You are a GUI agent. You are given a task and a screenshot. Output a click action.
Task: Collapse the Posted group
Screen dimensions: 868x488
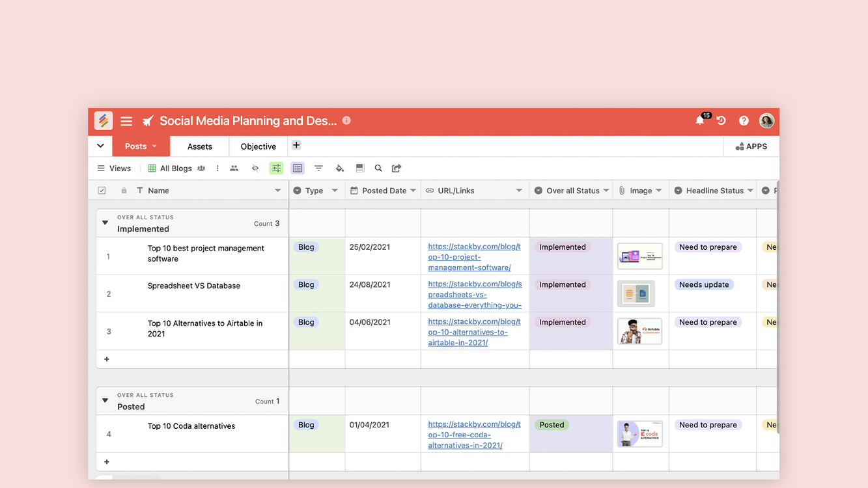pos(105,401)
